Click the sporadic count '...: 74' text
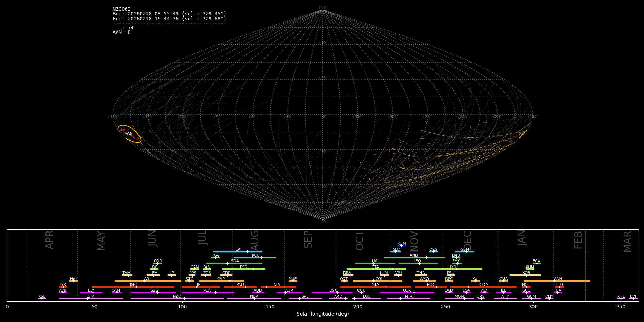 123,28
